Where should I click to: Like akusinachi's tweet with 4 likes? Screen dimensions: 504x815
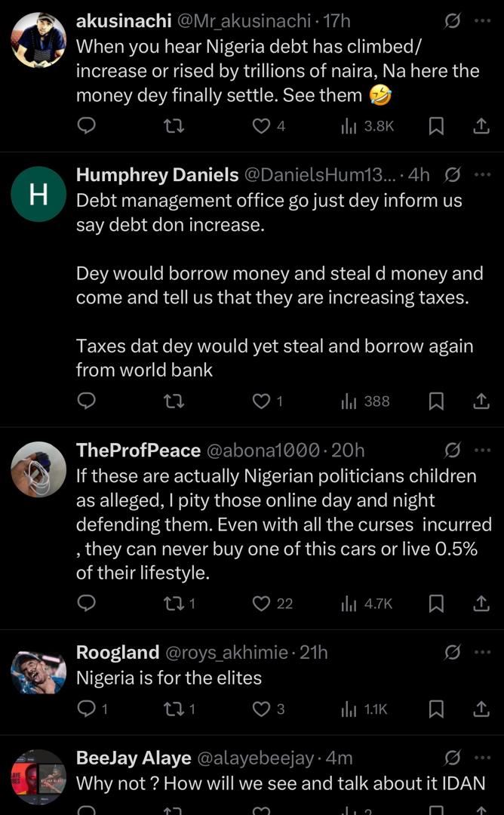pyautogui.click(x=262, y=126)
